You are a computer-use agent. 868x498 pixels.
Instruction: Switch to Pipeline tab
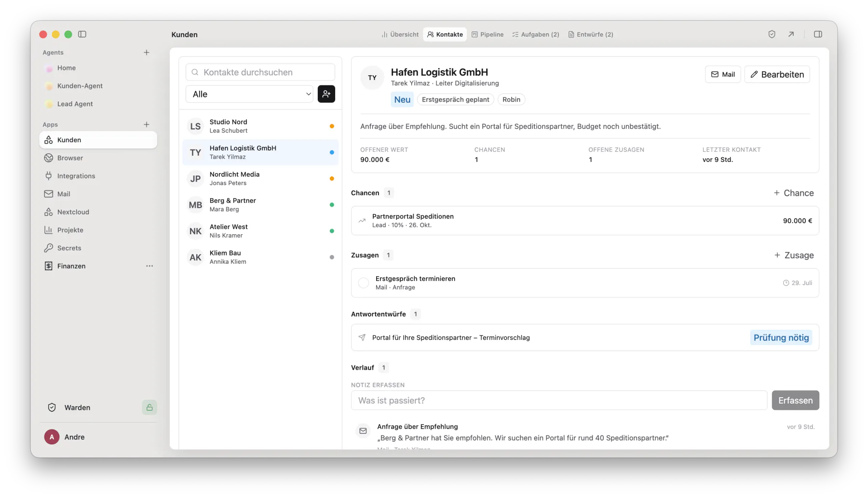(488, 34)
